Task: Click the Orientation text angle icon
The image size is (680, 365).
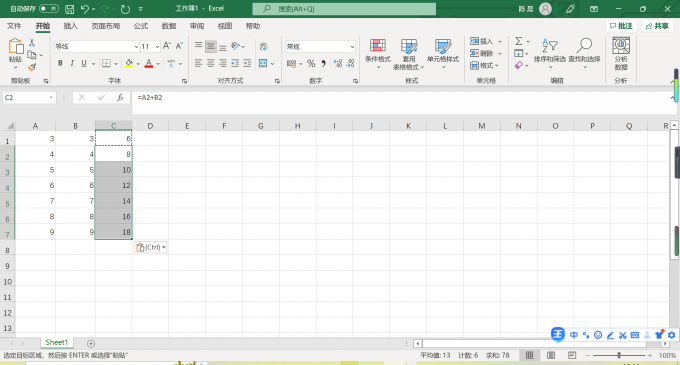Action: coord(235,46)
